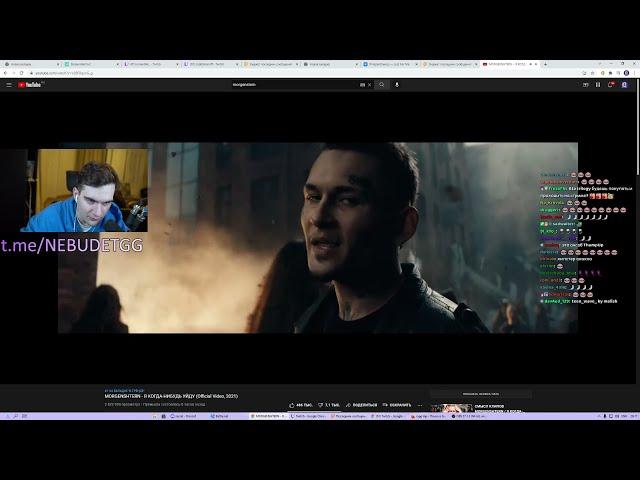Close the active MORGENSHTERN browser tab
Image resolution: width=640 pixels, height=480 pixels.
point(536,64)
